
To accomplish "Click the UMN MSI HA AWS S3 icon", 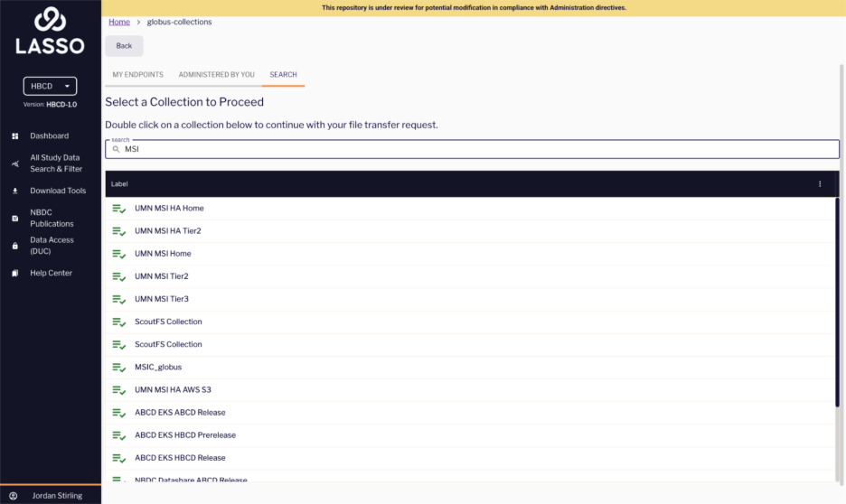I will (119, 390).
